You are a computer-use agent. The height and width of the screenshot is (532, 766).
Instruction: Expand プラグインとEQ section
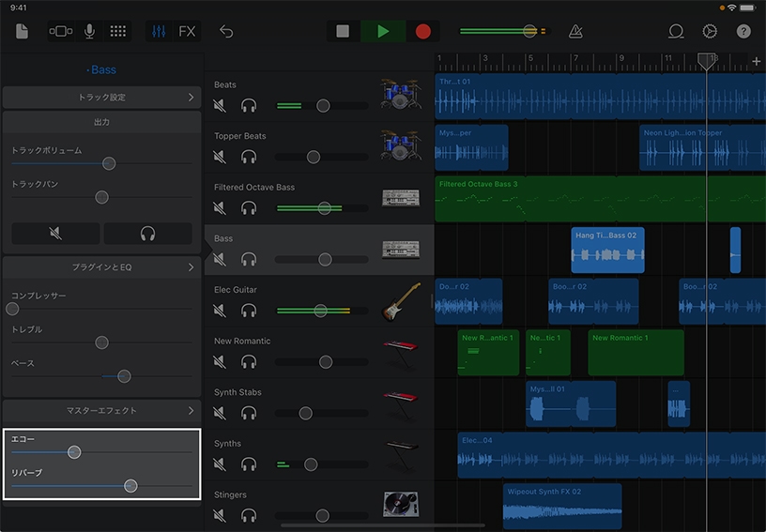[x=101, y=267]
